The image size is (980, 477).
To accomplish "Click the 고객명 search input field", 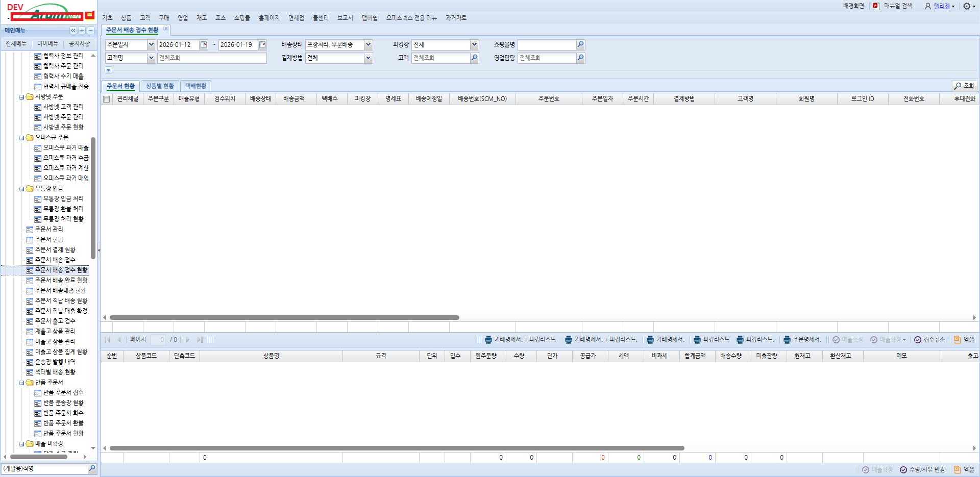I will (x=212, y=58).
